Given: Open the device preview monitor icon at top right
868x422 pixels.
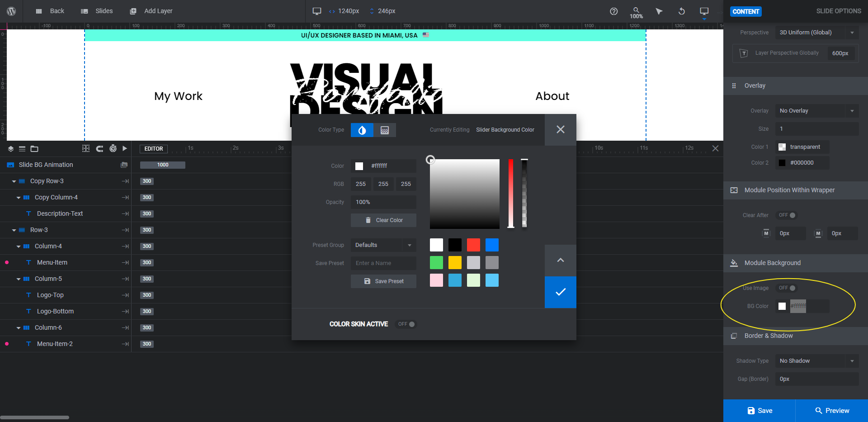Looking at the screenshot, I should (x=704, y=11).
